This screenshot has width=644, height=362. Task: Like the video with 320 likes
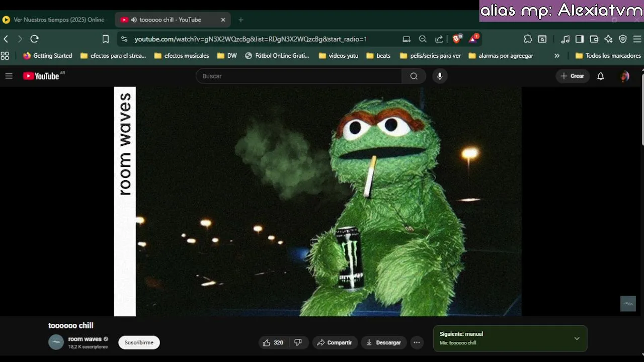tap(273, 342)
